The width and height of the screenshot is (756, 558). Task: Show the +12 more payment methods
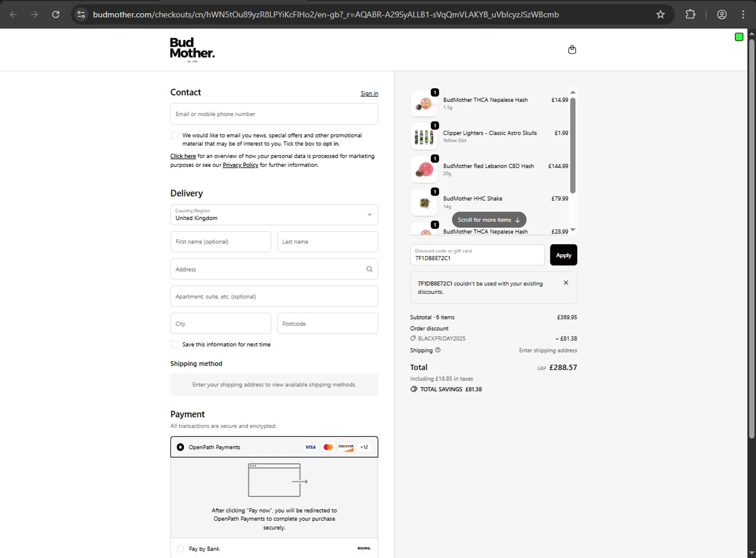pyautogui.click(x=364, y=447)
